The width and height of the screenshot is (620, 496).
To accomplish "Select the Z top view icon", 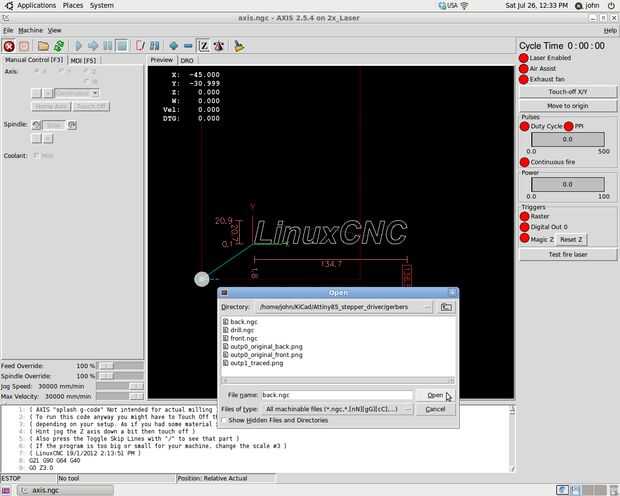I will pos(204,46).
